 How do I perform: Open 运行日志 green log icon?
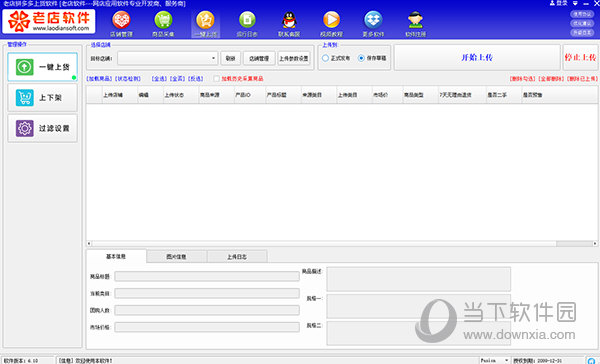tap(247, 20)
